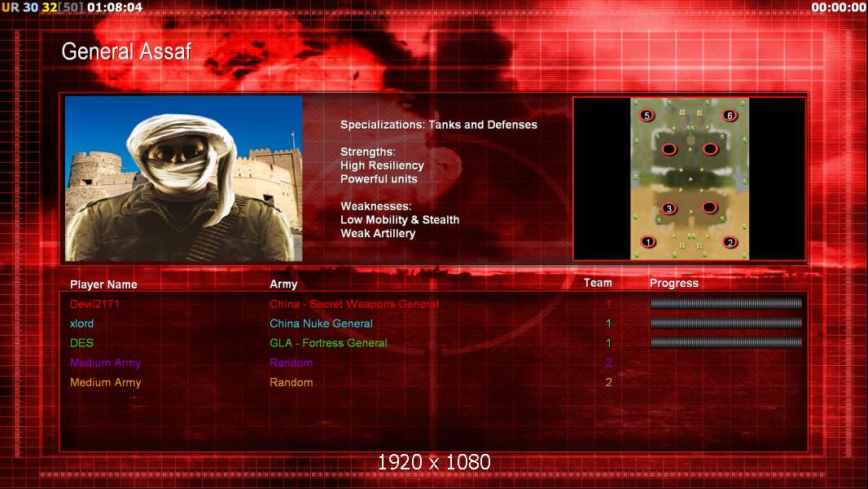Image resolution: width=868 pixels, height=489 pixels.
Task: Click the Devil2171 loading progress bar
Action: tap(726, 303)
